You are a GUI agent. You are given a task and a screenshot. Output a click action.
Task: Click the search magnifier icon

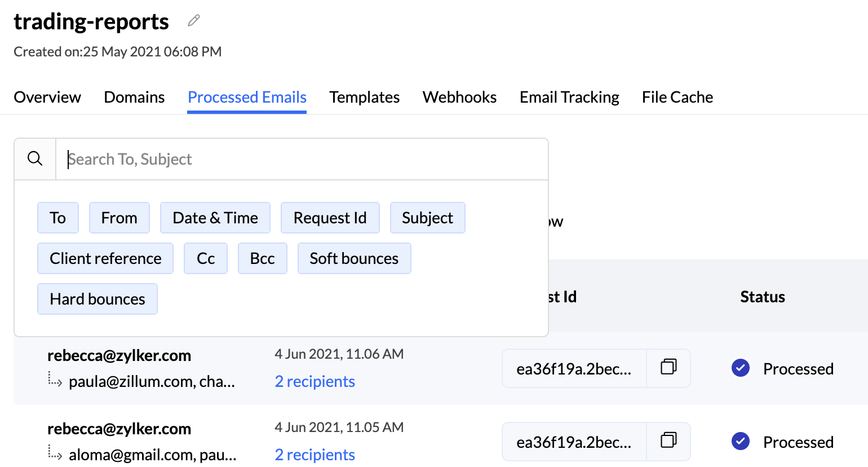click(x=35, y=158)
